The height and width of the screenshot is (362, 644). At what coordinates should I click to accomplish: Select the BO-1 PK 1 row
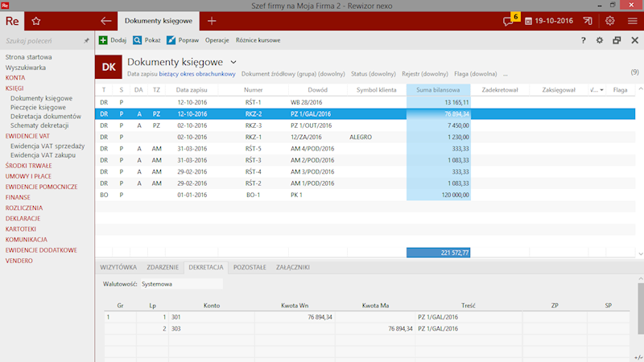pyautogui.click(x=365, y=195)
